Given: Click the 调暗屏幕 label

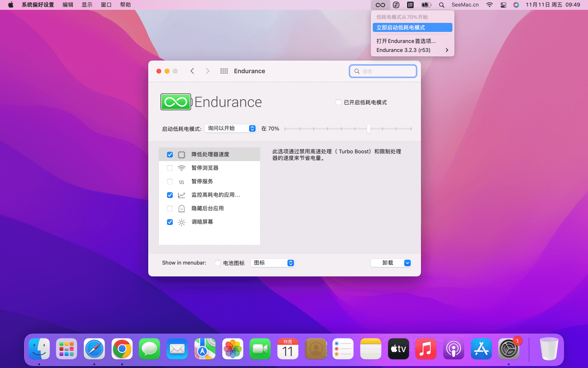Looking at the screenshot, I should (x=202, y=222).
